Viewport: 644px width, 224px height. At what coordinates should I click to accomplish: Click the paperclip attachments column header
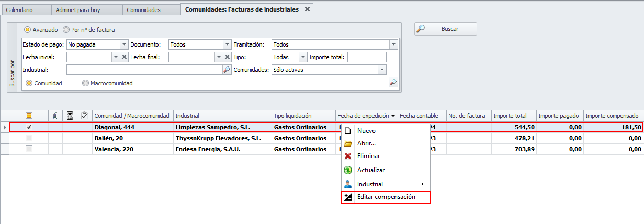click(x=55, y=115)
